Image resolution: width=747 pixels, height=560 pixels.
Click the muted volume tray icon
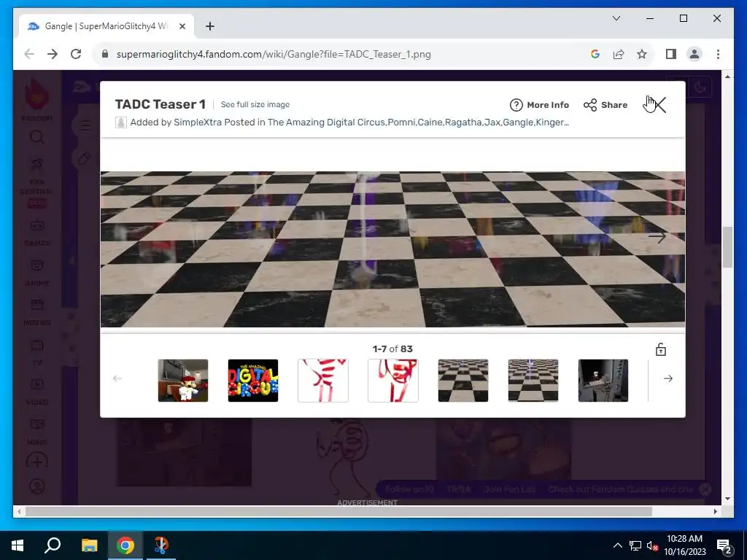pos(652,545)
